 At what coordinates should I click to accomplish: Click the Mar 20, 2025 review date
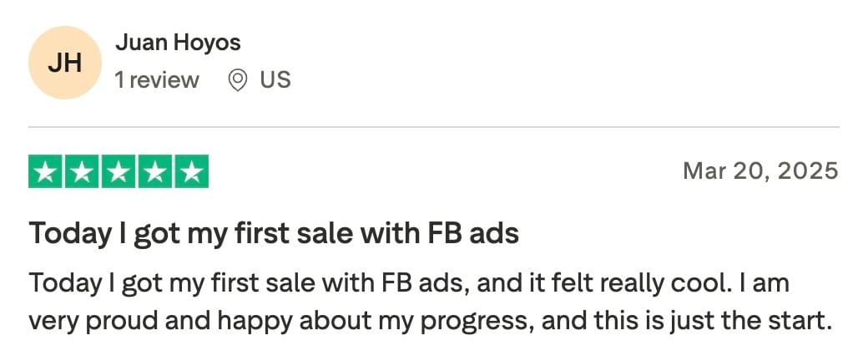click(x=760, y=170)
